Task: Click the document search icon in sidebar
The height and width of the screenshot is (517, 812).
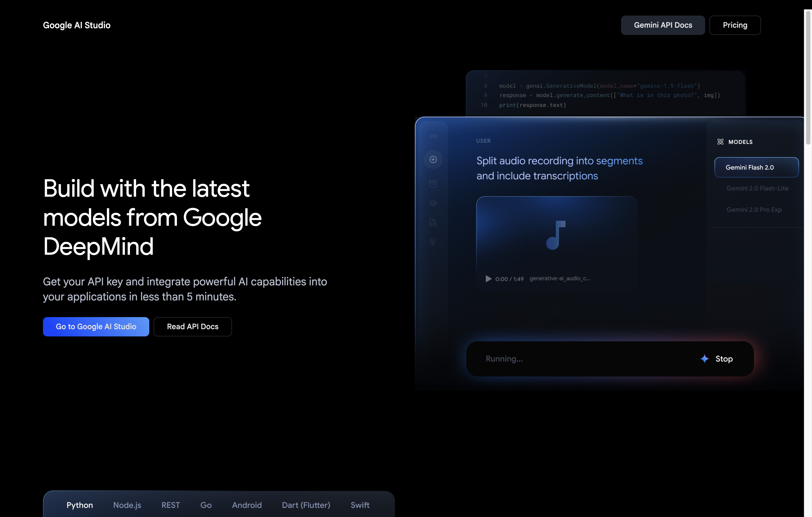Action: pos(433,222)
